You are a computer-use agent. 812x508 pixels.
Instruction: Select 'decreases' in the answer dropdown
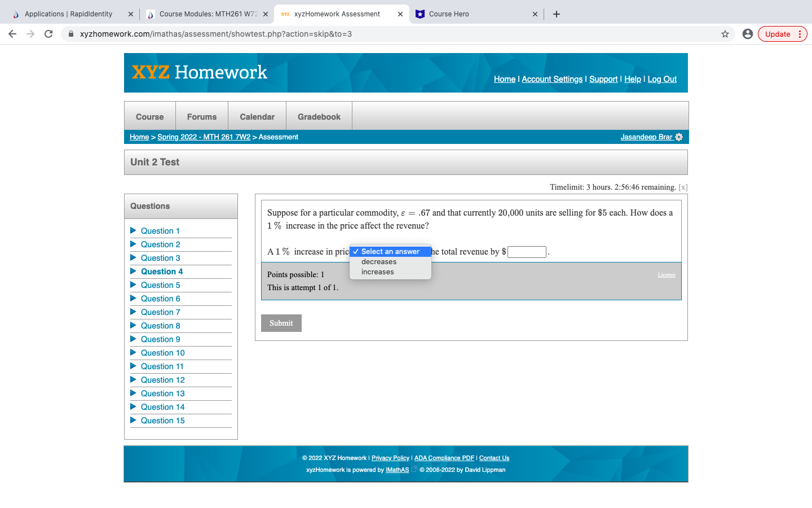point(378,261)
